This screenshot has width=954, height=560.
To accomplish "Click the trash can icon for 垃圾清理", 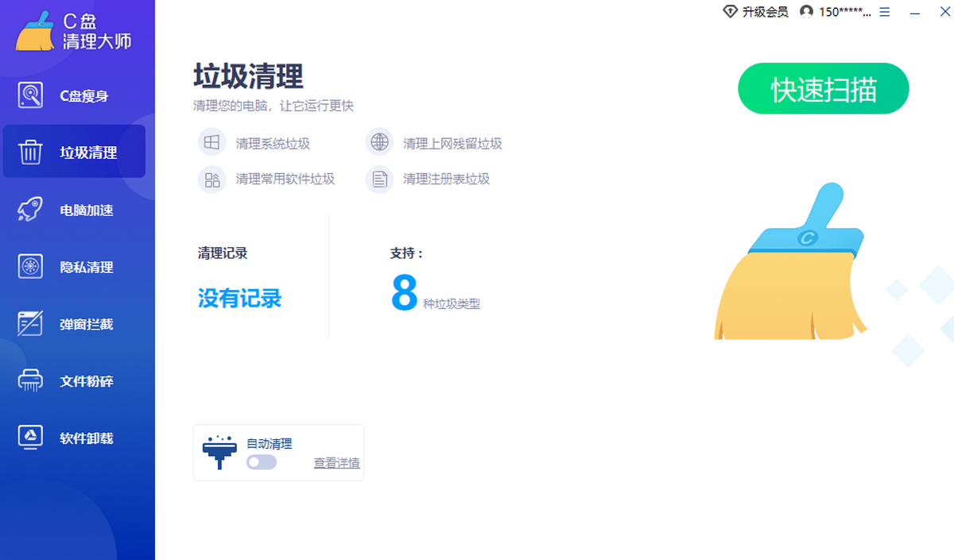I will 30,152.
